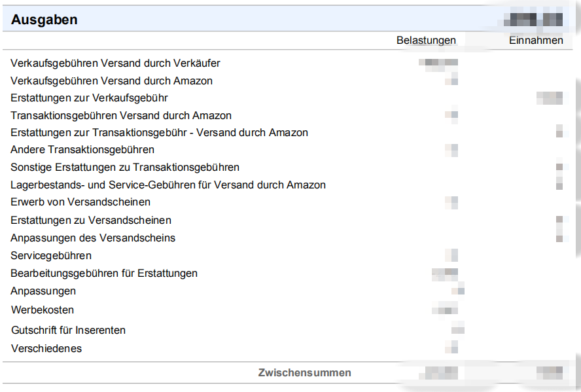This screenshot has height=392, width=581.
Task: Select the Lagerbestands- und Service-Gebühren row
Action: 168,185
